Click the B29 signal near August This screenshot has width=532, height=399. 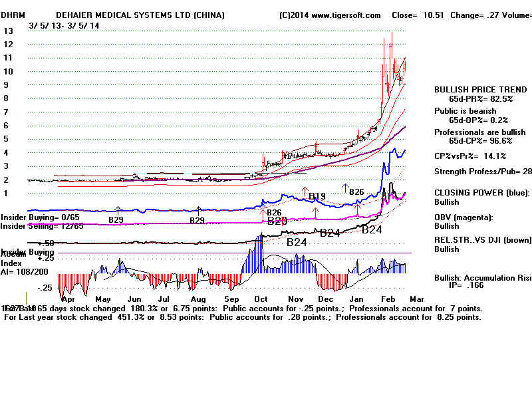click(196, 220)
